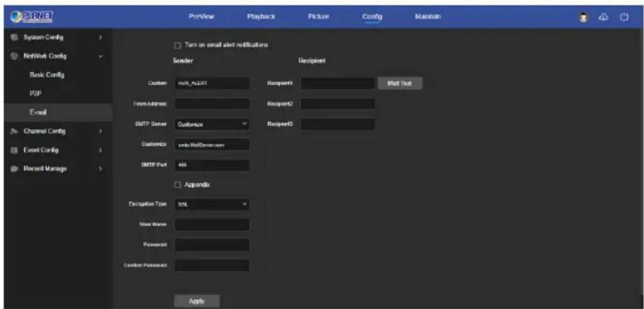Expand Event Config chevron
Viewport: 644px width, 309px height.
(100, 150)
